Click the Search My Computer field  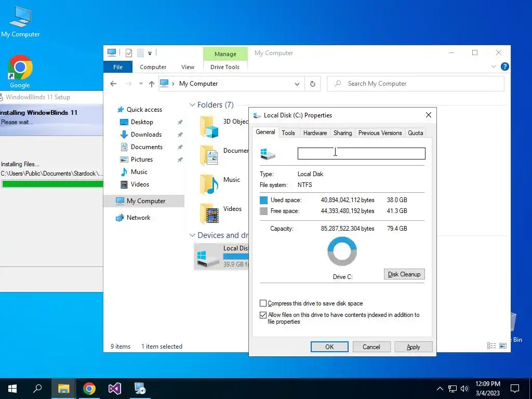point(415,84)
